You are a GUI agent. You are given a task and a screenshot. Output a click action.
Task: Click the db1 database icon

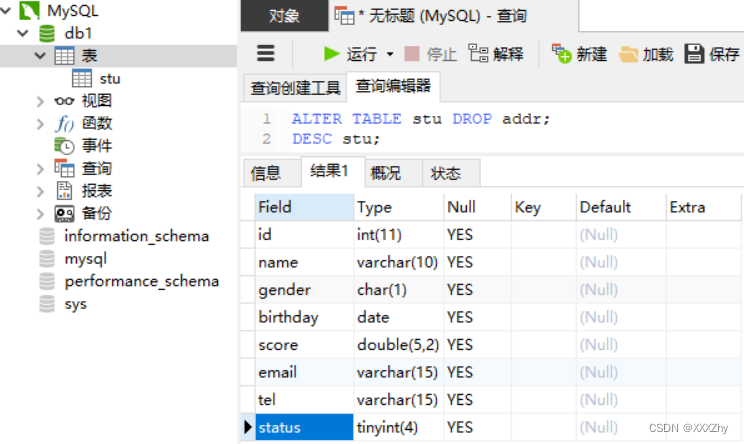point(46,34)
